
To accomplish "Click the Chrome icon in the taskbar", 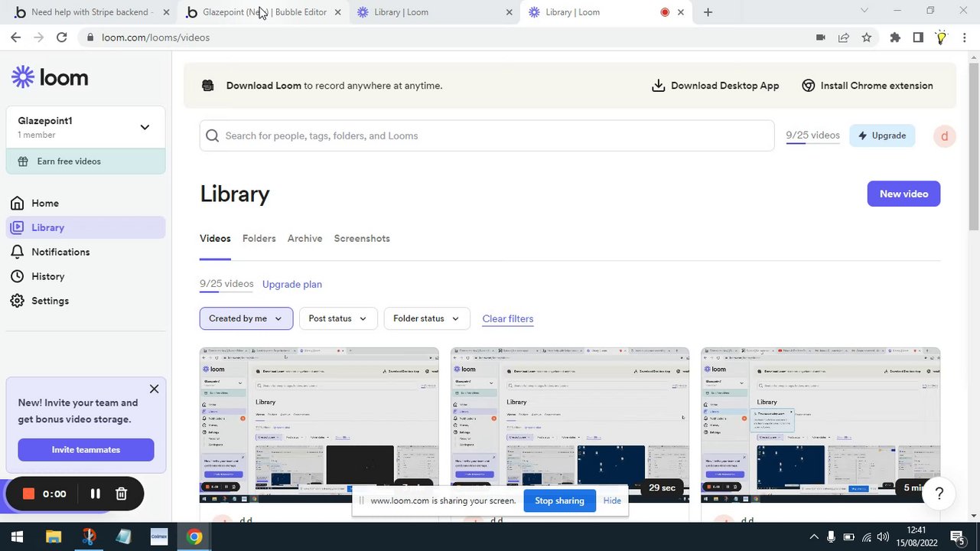I will tap(194, 537).
